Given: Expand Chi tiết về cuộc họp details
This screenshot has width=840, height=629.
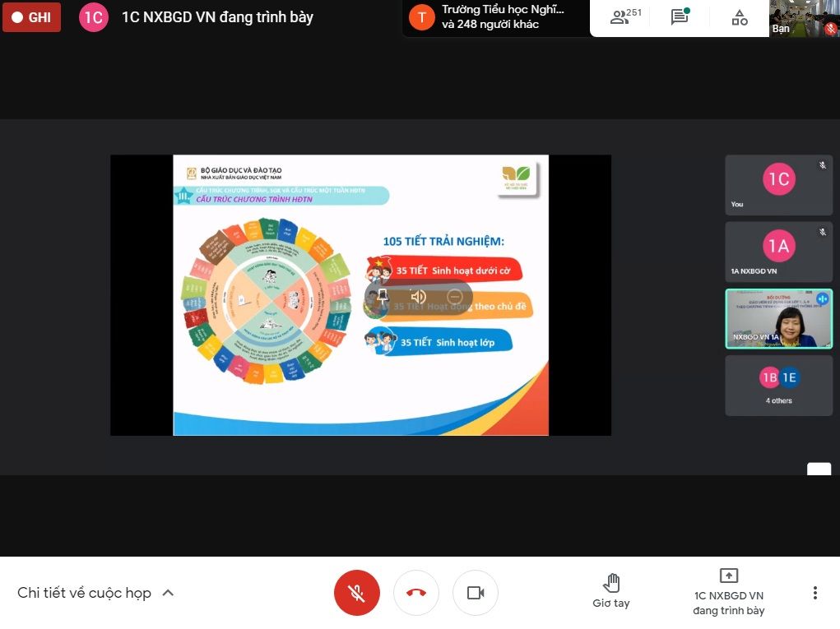Looking at the screenshot, I should (x=95, y=593).
